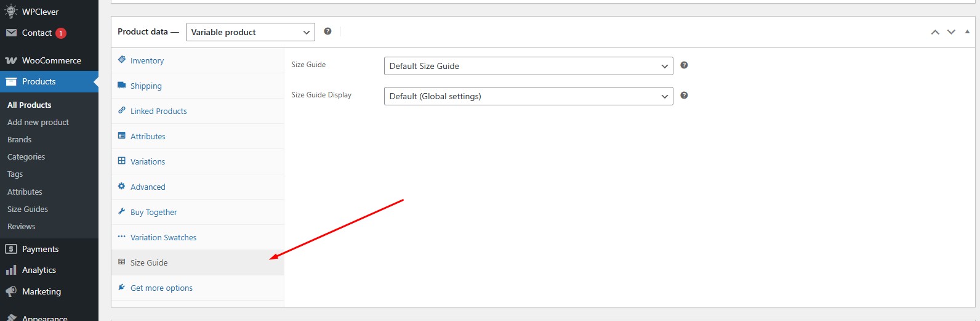980x321 pixels.
Task: Move Product data panel up arrow
Action: (x=935, y=32)
